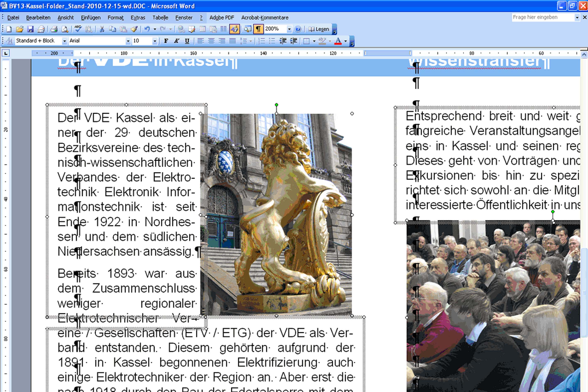Open the Tables and Borders toolbar
This screenshot has height=392, width=588.
[x=192, y=29]
